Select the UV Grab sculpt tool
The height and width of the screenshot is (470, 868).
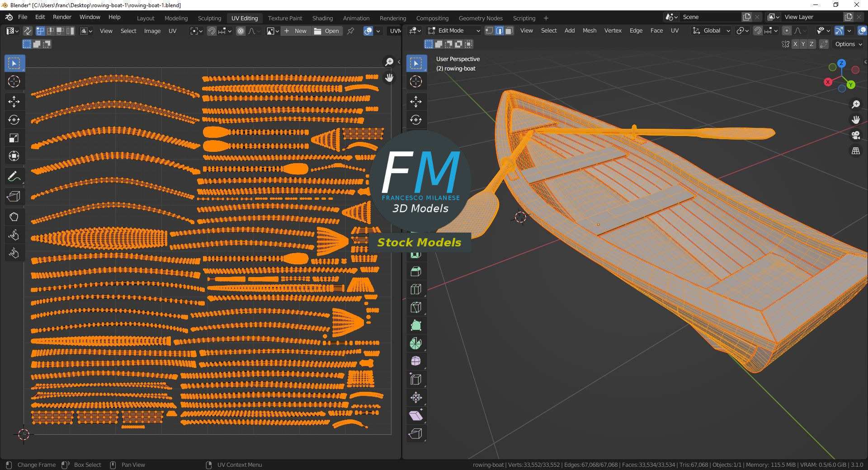(14, 217)
